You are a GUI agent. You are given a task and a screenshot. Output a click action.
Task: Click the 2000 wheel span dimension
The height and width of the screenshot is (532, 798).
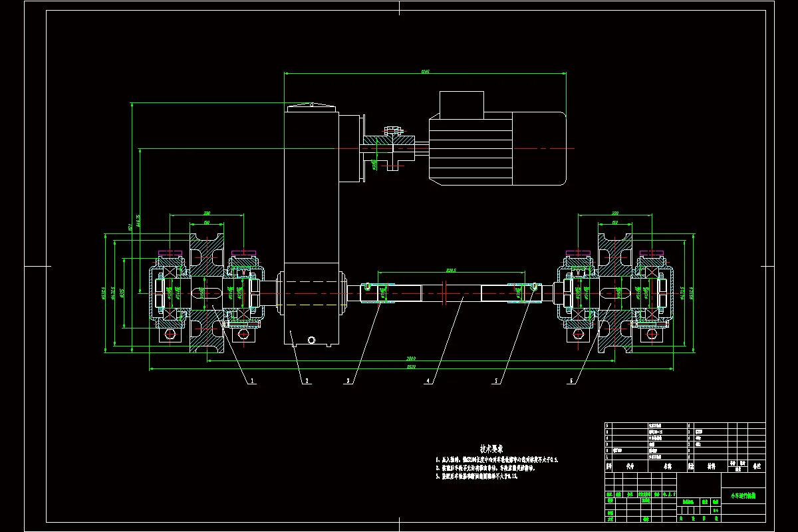coord(411,358)
